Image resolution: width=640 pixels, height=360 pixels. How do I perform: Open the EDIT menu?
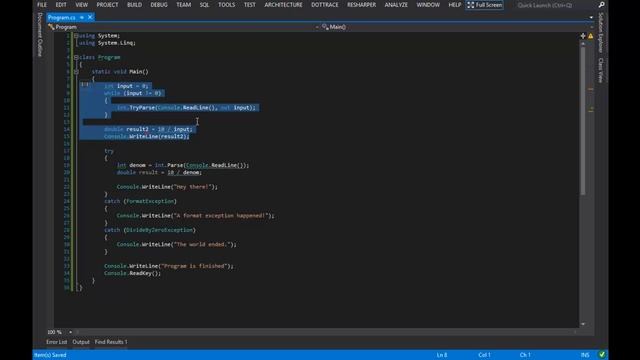click(x=61, y=5)
